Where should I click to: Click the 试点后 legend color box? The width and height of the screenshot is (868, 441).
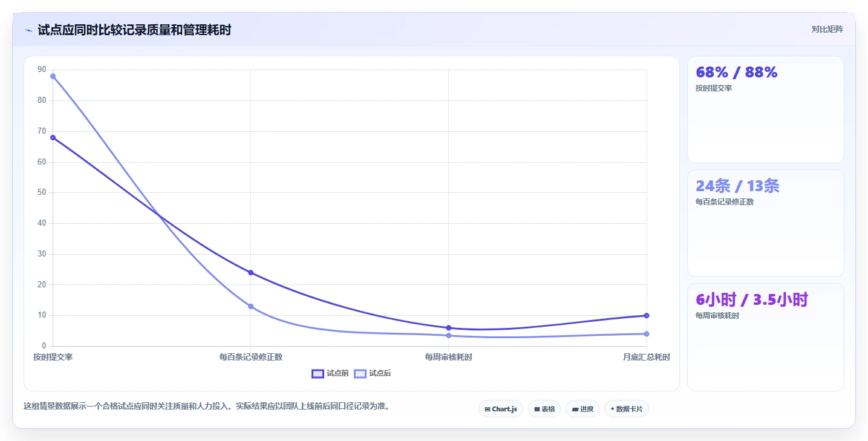[x=360, y=373]
